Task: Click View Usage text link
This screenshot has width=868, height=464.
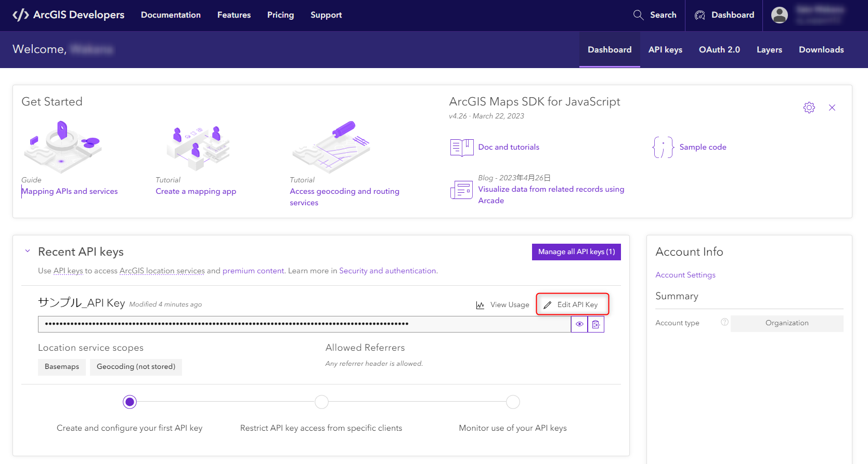Action: click(510, 305)
